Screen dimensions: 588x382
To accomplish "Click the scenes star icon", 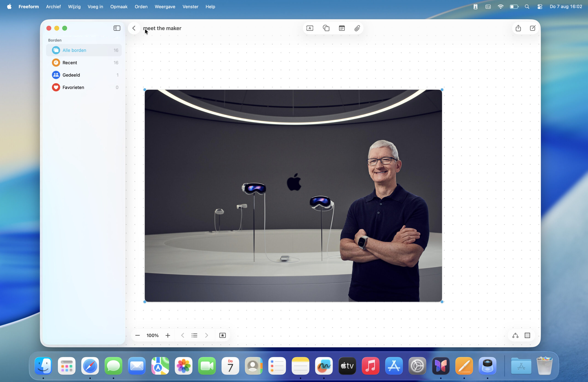I will pos(222,335).
